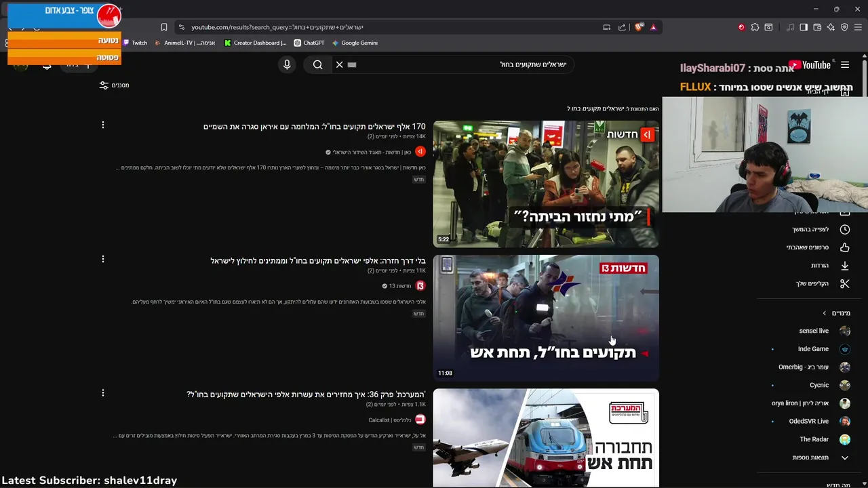The image size is (868, 488).
Task: Click title 'בלי דרך חזרה: אלפי ישראלים'
Action: [x=318, y=261]
